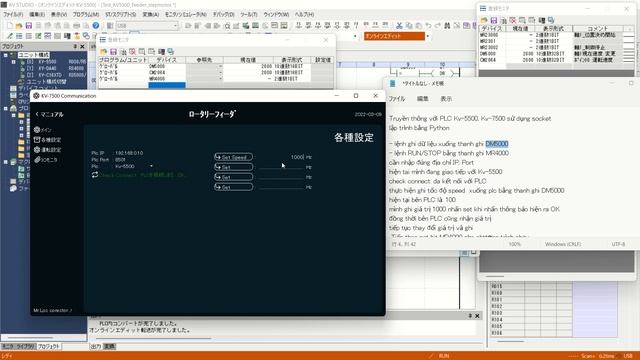Open デバッグ(D) menu
Viewport: 640px width, 360px height.
224,14
